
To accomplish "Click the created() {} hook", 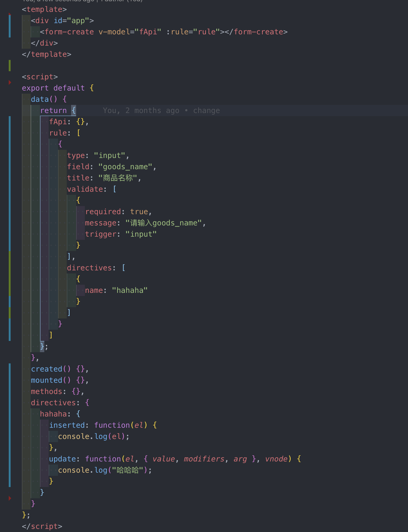I will tap(60, 369).
